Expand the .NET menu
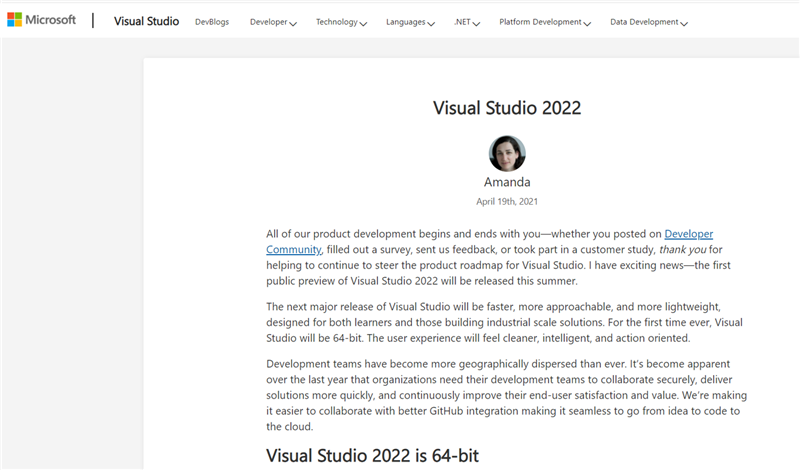This screenshot has width=800, height=470. tap(467, 22)
